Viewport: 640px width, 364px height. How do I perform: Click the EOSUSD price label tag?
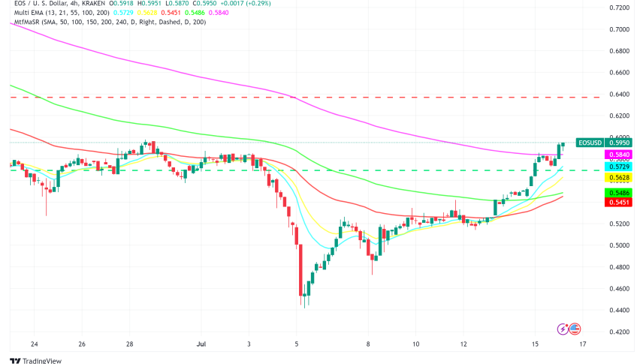[590, 143]
